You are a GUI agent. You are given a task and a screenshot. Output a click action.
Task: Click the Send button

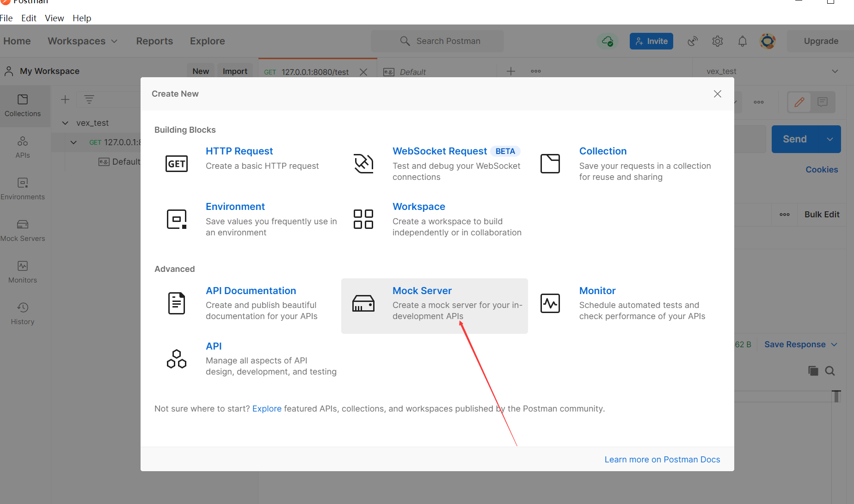tap(795, 139)
